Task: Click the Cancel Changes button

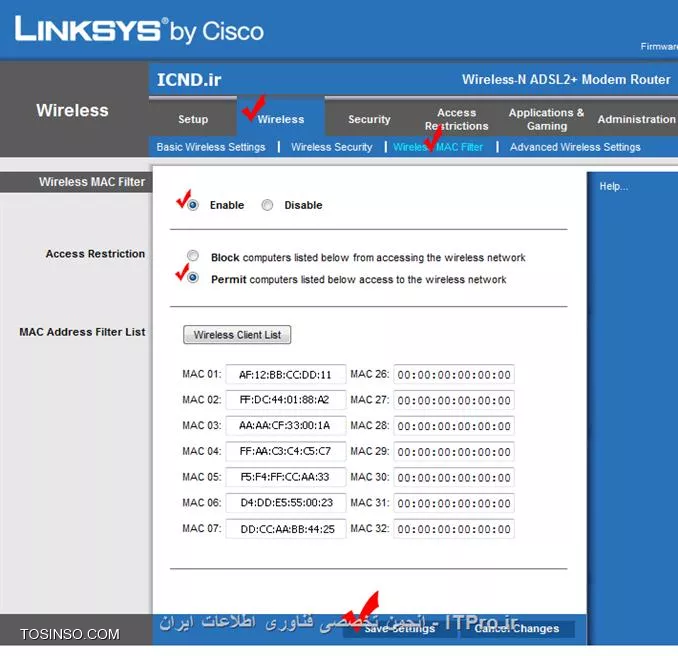Action: point(517,629)
